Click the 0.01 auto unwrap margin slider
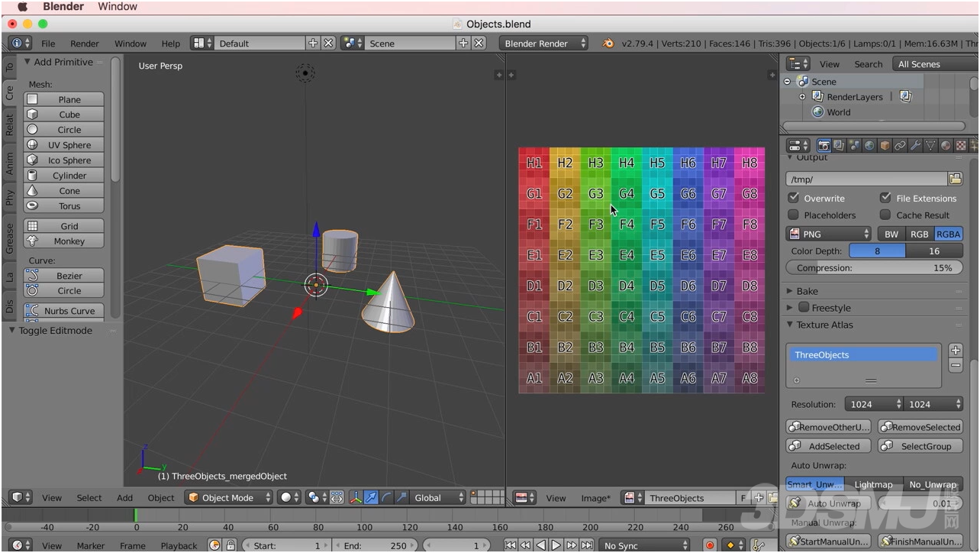 (920, 503)
